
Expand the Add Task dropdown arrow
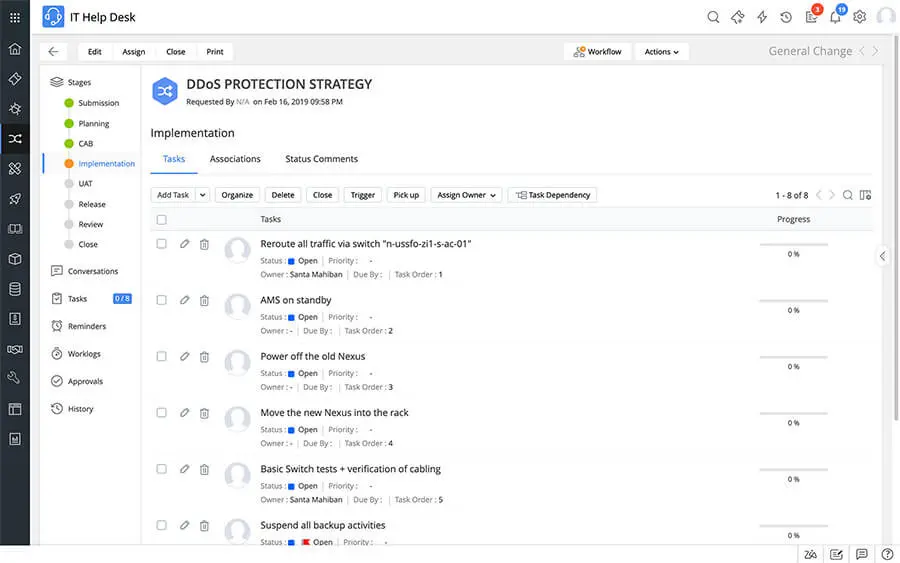tap(203, 195)
